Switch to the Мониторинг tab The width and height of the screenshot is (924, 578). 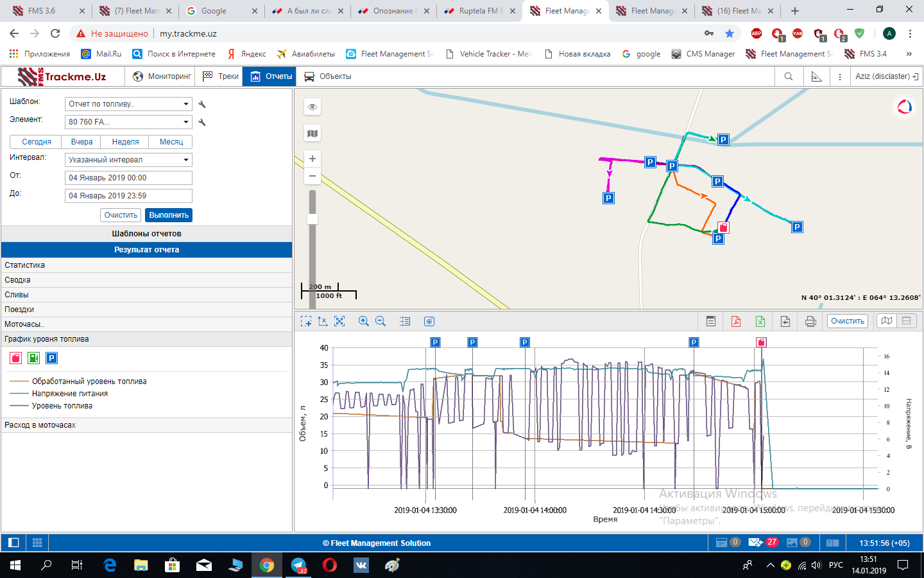coord(162,76)
